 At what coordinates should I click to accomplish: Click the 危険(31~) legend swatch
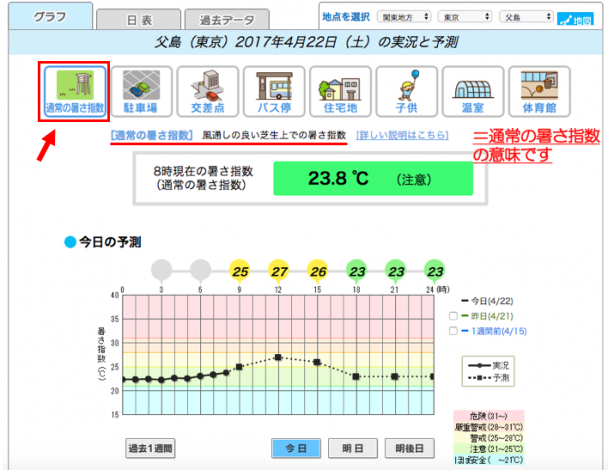(x=489, y=416)
